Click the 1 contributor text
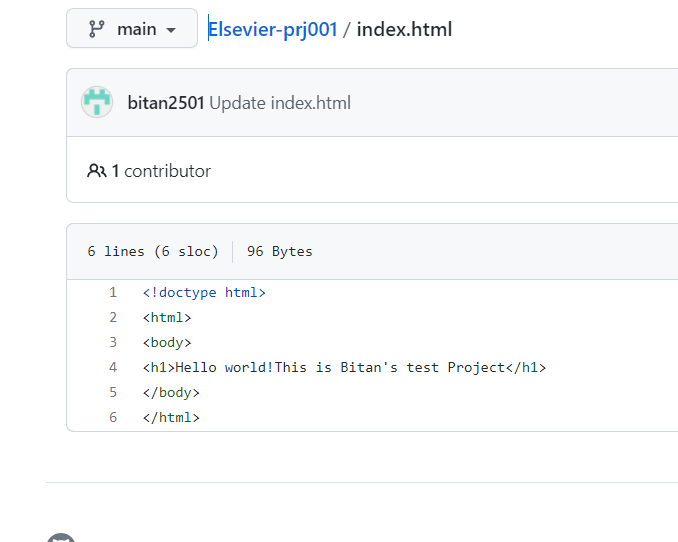 [161, 171]
